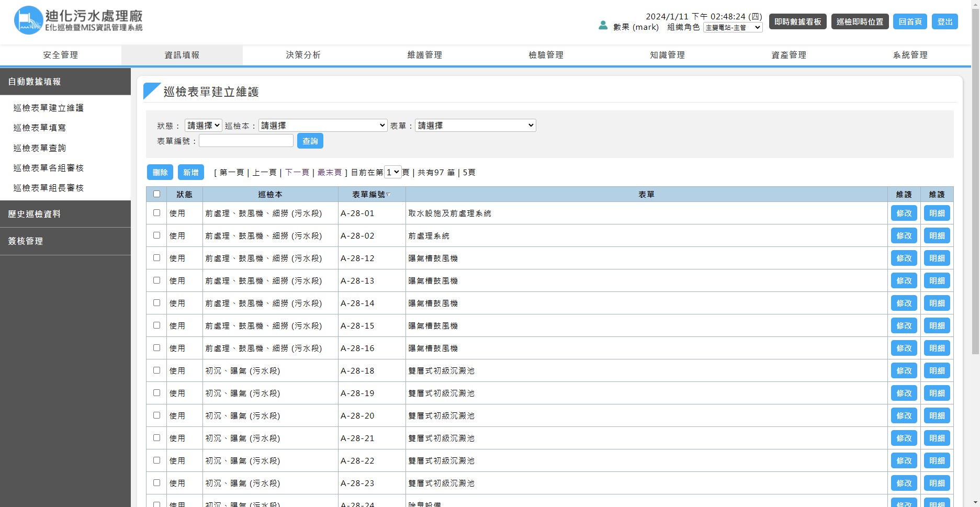Click the cell text A-28-20
980x507 pixels.
357,416
